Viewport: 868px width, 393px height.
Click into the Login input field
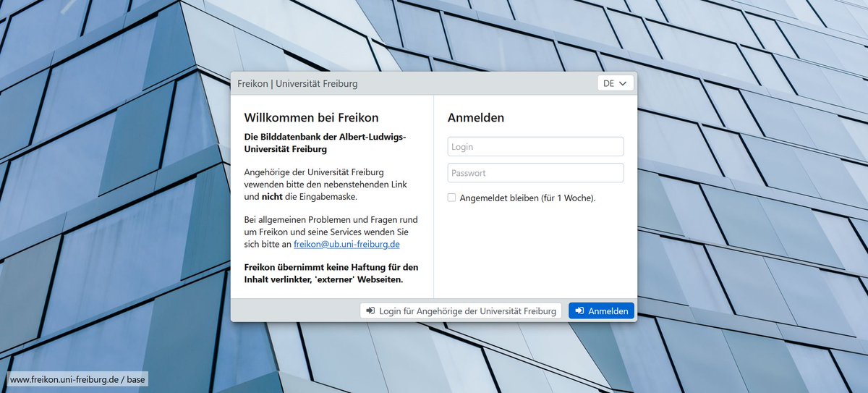coord(535,147)
